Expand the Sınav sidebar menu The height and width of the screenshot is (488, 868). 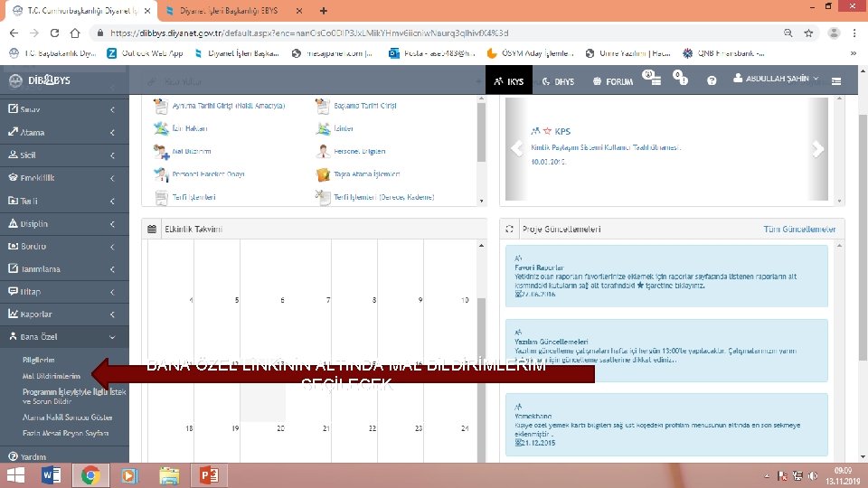coord(64,109)
